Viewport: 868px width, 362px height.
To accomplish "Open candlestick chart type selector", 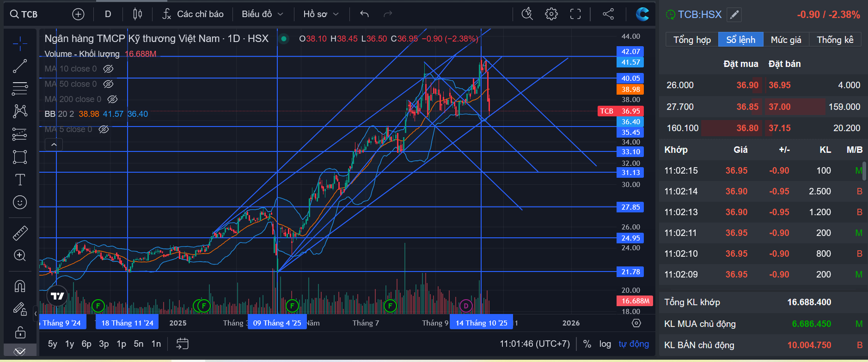I will (x=137, y=14).
